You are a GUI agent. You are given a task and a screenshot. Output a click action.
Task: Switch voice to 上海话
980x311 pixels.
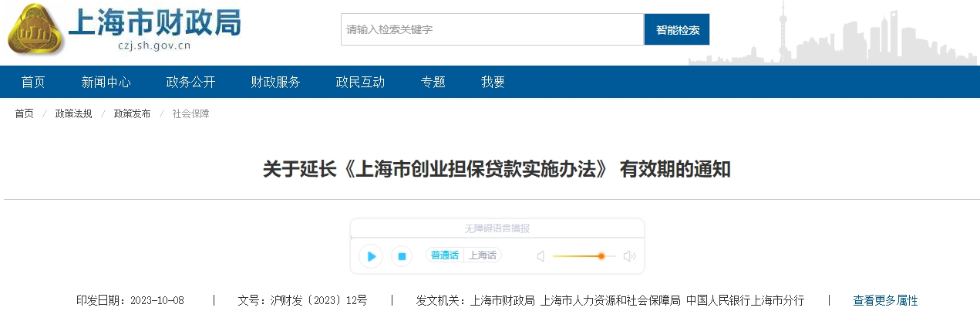(x=483, y=255)
